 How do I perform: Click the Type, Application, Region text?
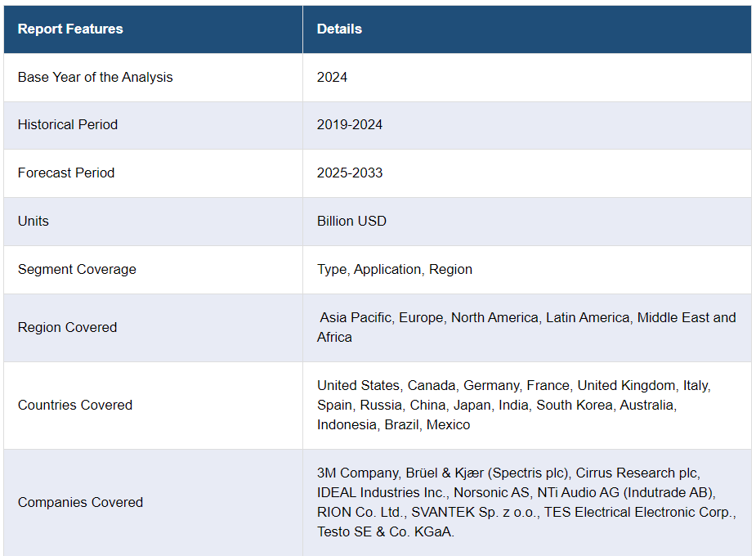(x=395, y=269)
